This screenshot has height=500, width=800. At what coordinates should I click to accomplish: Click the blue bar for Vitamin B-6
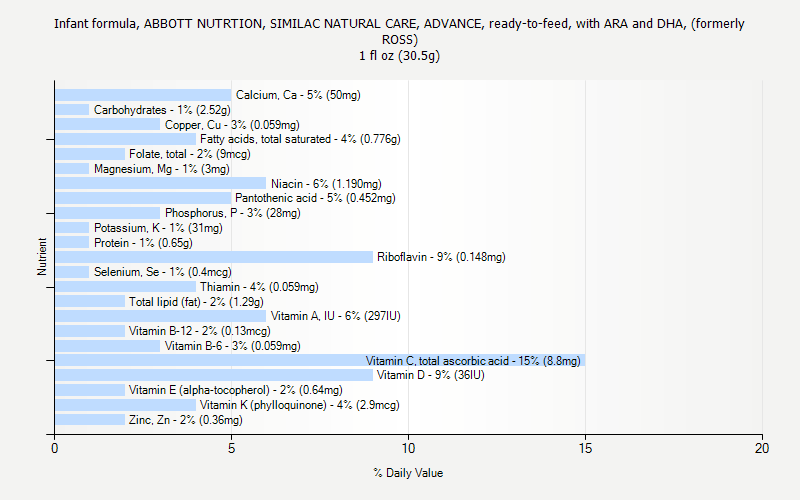tap(108, 346)
